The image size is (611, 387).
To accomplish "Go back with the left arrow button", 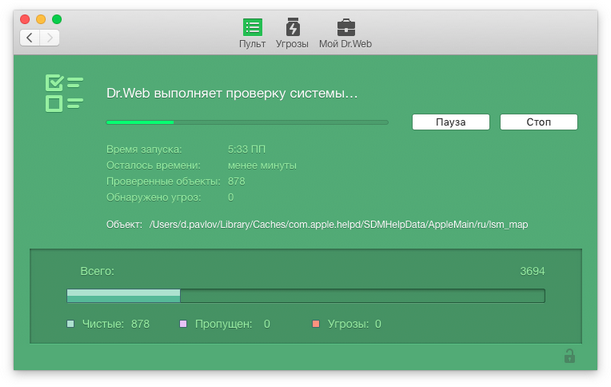I will pyautogui.click(x=30, y=38).
